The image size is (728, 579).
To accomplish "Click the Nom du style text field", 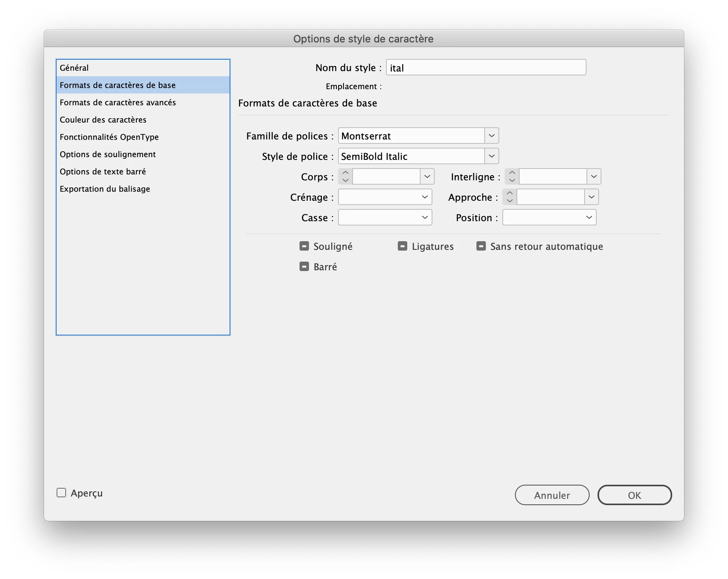I will pos(486,68).
